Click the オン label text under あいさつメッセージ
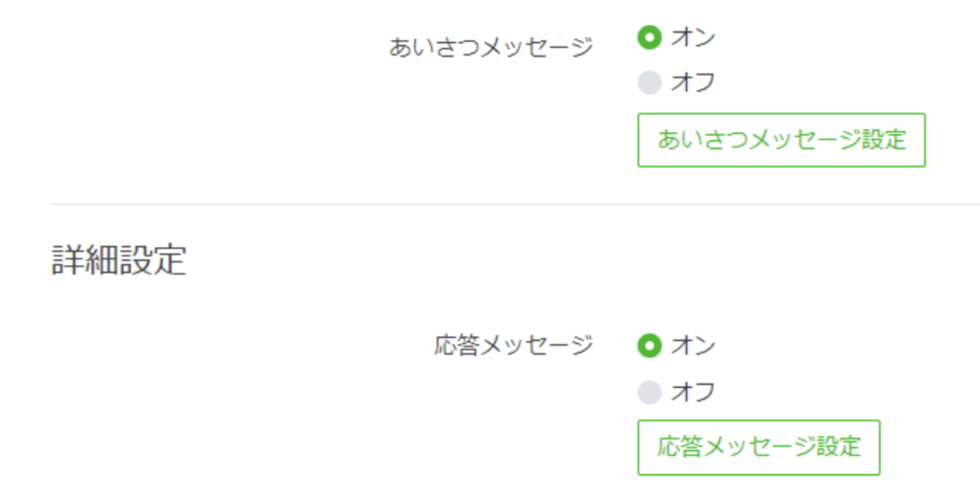Viewport: 980px width, 497px height. [x=693, y=38]
